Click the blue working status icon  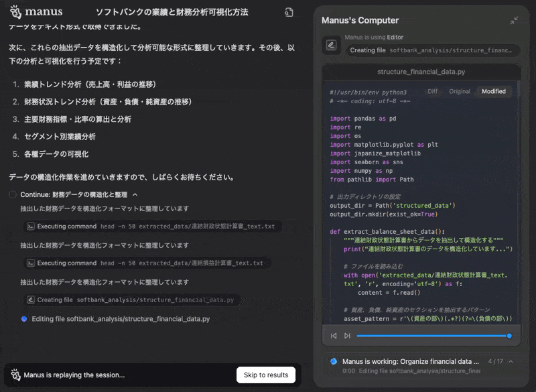334,361
